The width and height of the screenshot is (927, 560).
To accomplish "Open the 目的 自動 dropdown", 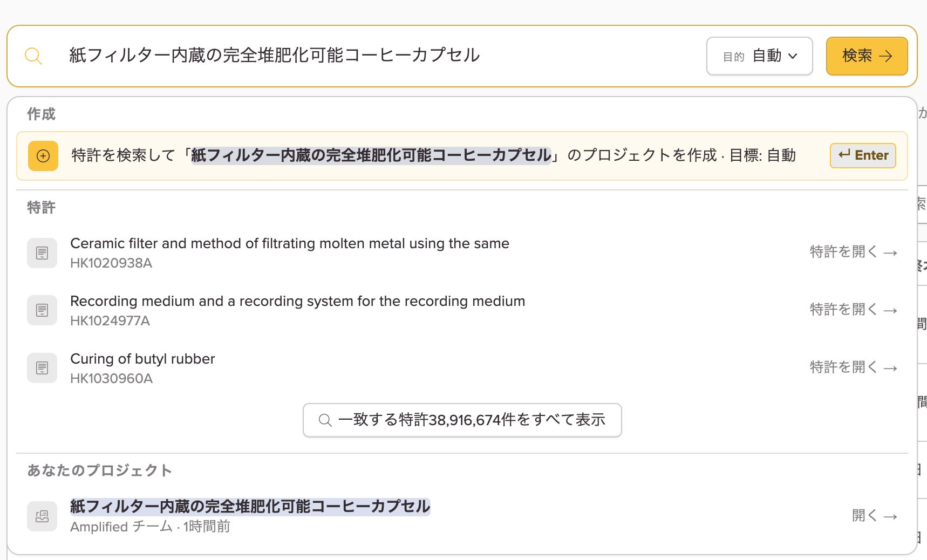I will (760, 56).
